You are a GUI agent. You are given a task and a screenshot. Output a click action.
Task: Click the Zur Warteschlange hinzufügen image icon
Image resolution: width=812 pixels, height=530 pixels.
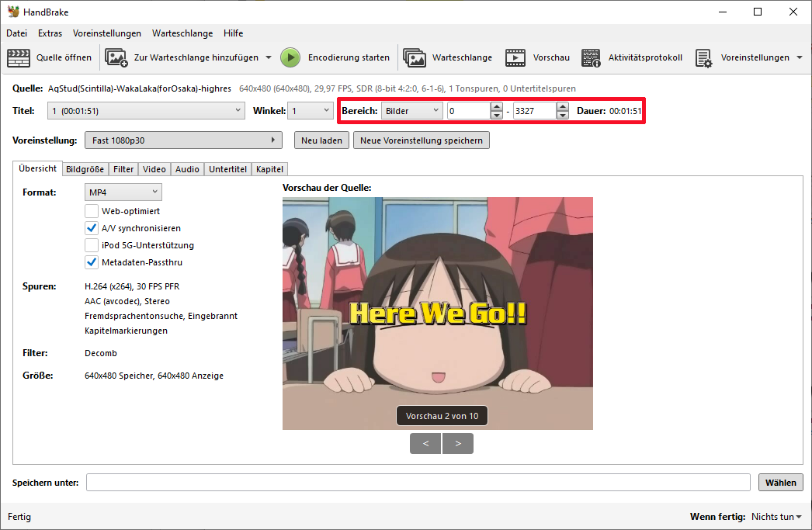point(116,57)
